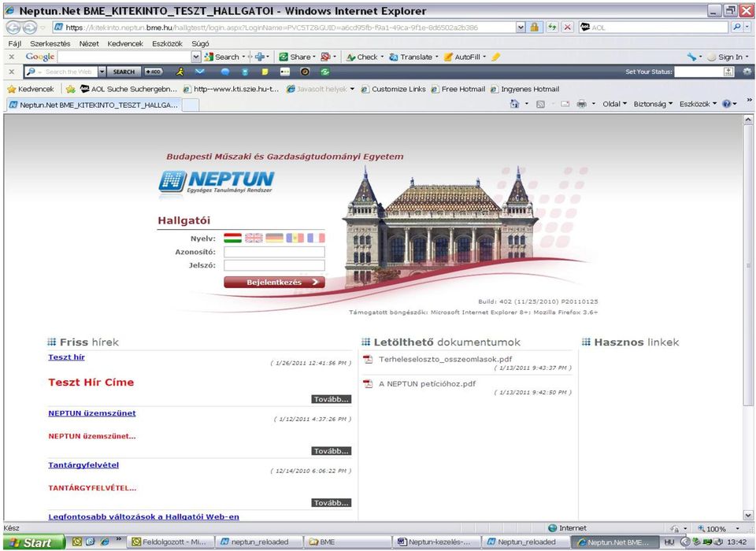The width and height of the screenshot is (756, 551).
Task: Click the HU language indicator in taskbar
Action: (x=669, y=542)
